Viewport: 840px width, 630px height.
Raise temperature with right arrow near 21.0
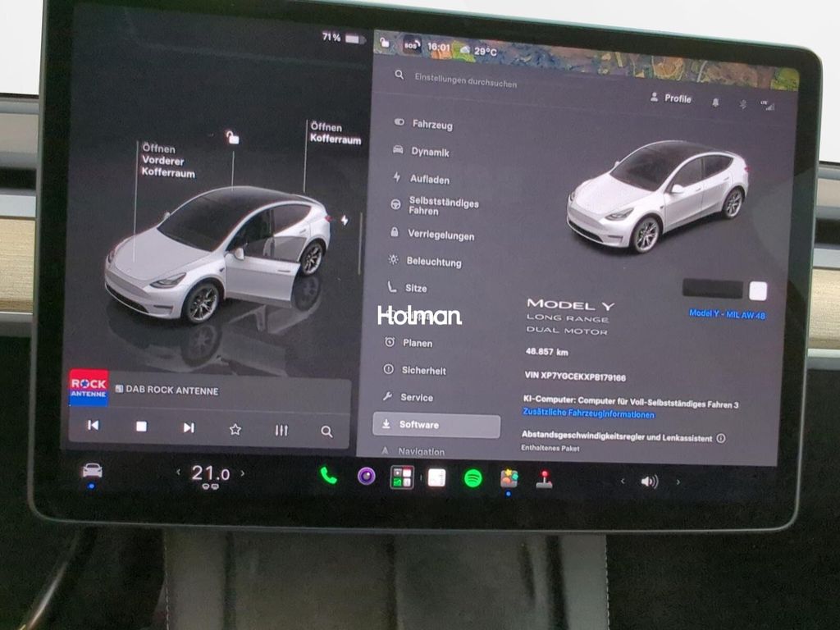pos(243,473)
